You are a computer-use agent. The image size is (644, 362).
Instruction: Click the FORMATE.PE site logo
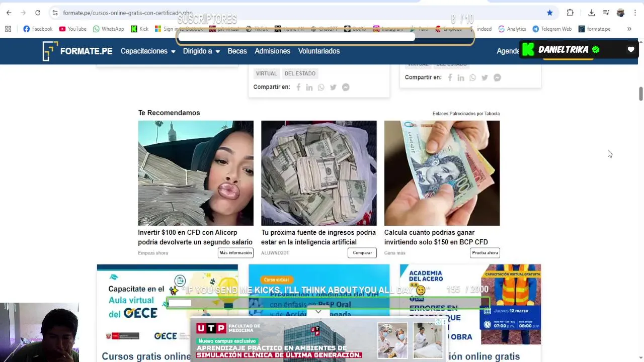coord(77,51)
